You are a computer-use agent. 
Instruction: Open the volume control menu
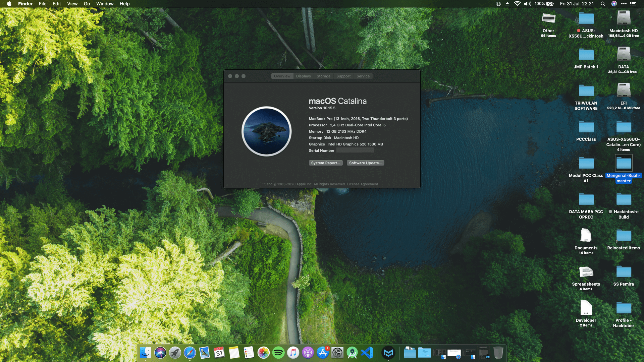pos(527,4)
